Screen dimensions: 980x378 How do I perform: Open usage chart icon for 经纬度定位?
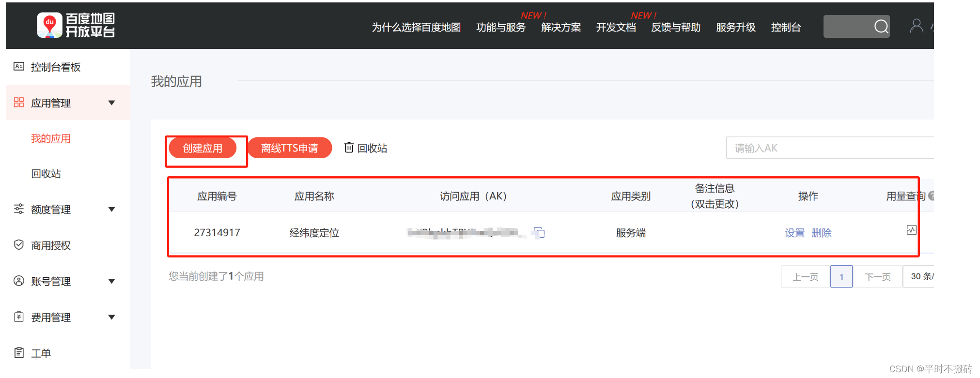click(x=911, y=230)
